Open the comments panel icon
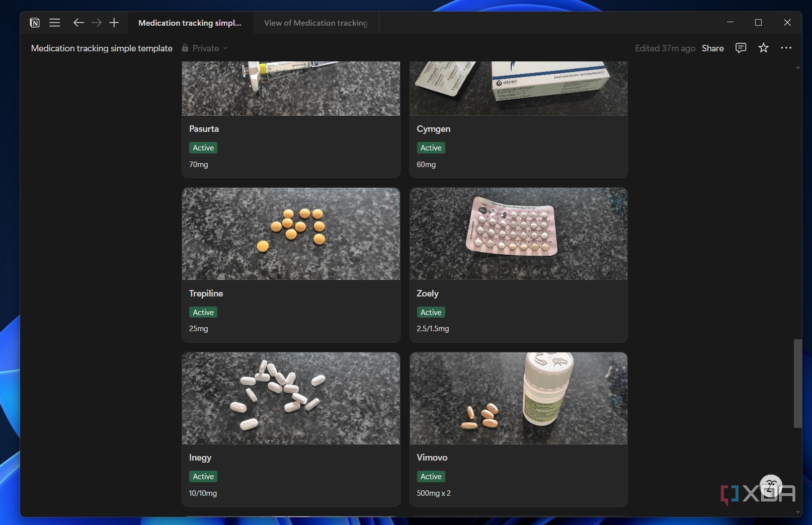 tap(741, 48)
